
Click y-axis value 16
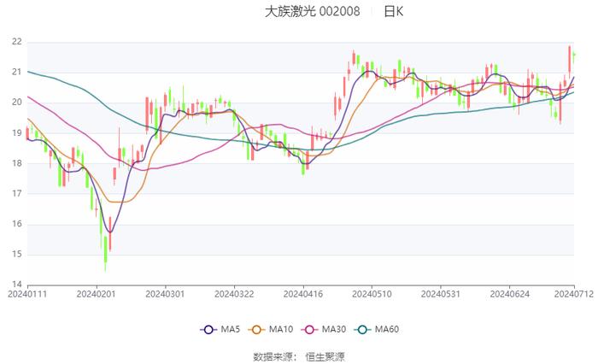tap(17, 224)
